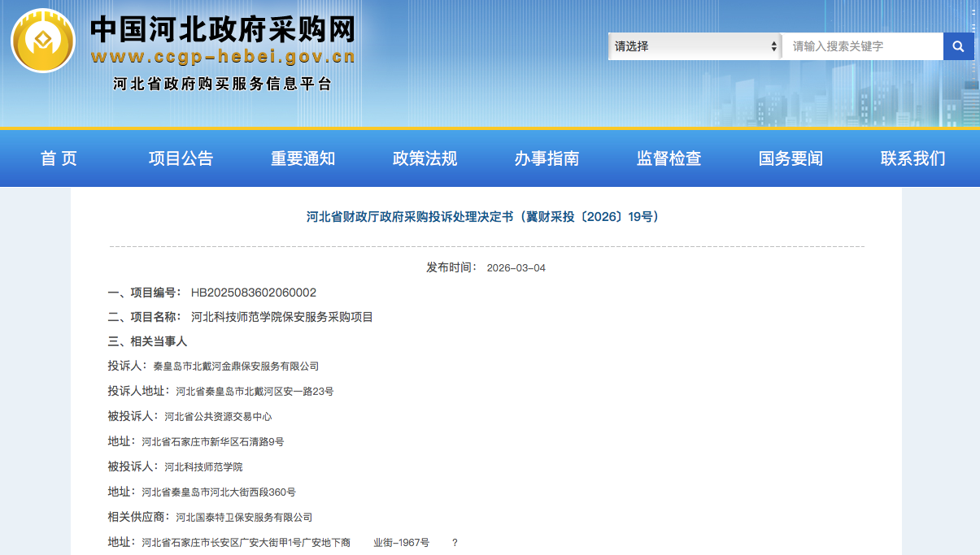Screen dimensions: 980x555
Task: Click the www.ccgp-hebei.gov.cn URL text
Action: 223,57
